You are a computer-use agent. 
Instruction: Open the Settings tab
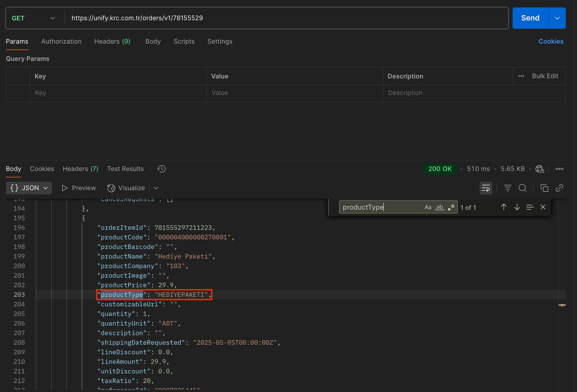tap(220, 41)
